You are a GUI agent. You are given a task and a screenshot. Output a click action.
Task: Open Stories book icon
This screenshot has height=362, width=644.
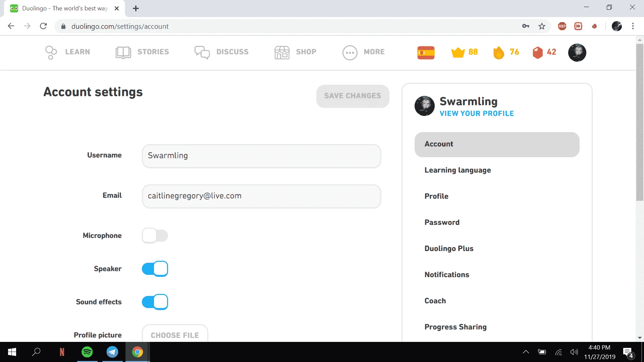point(123,52)
